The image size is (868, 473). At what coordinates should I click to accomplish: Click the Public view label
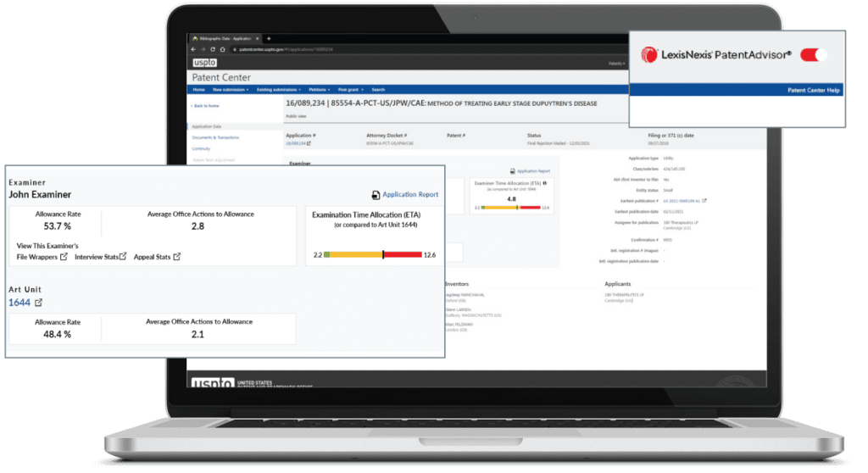[296, 116]
